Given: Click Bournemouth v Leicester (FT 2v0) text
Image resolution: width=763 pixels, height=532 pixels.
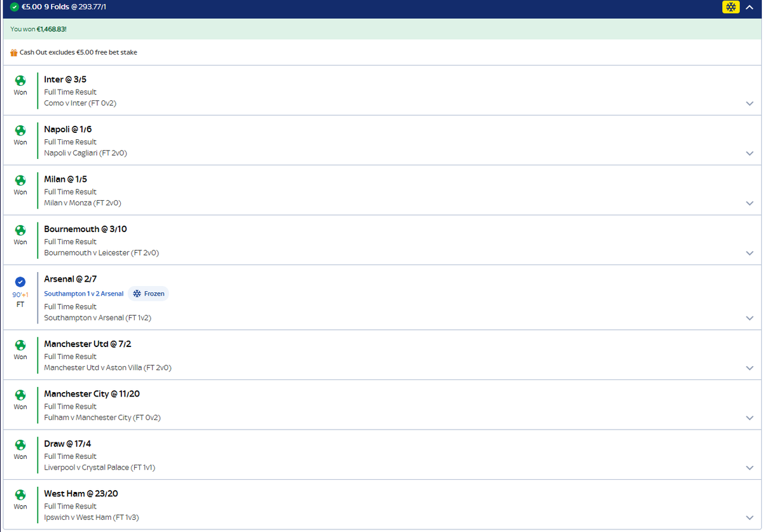Looking at the screenshot, I should tap(101, 253).
